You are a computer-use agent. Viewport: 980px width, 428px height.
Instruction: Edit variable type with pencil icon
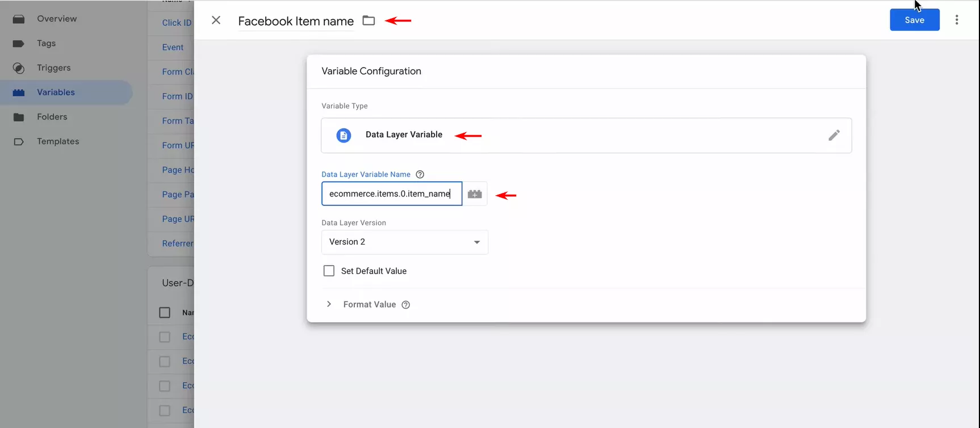click(834, 135)
